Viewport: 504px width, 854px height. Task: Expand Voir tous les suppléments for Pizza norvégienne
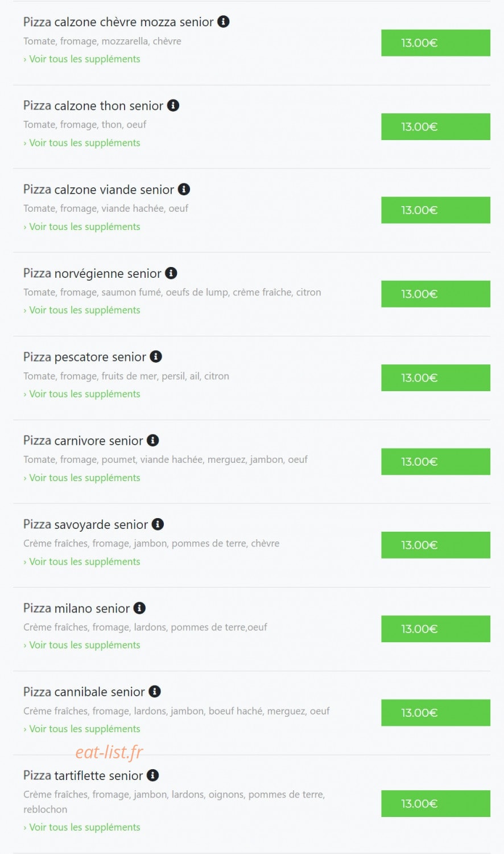(82, 310)
